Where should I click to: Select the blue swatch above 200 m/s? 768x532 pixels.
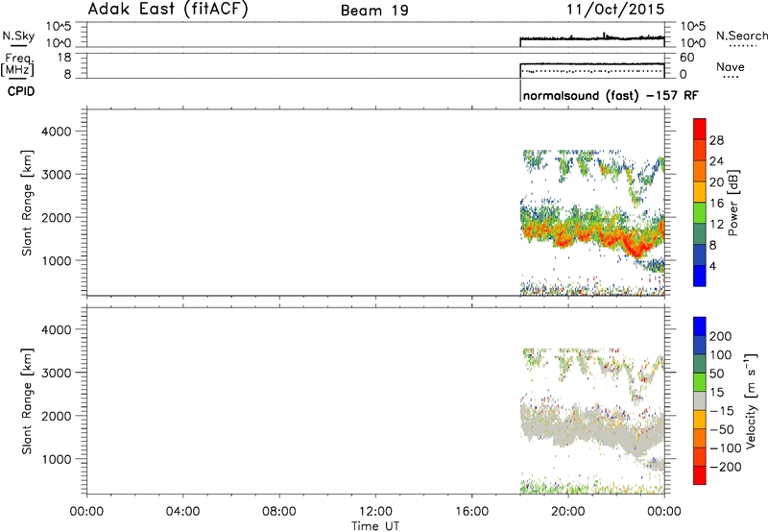700,326
